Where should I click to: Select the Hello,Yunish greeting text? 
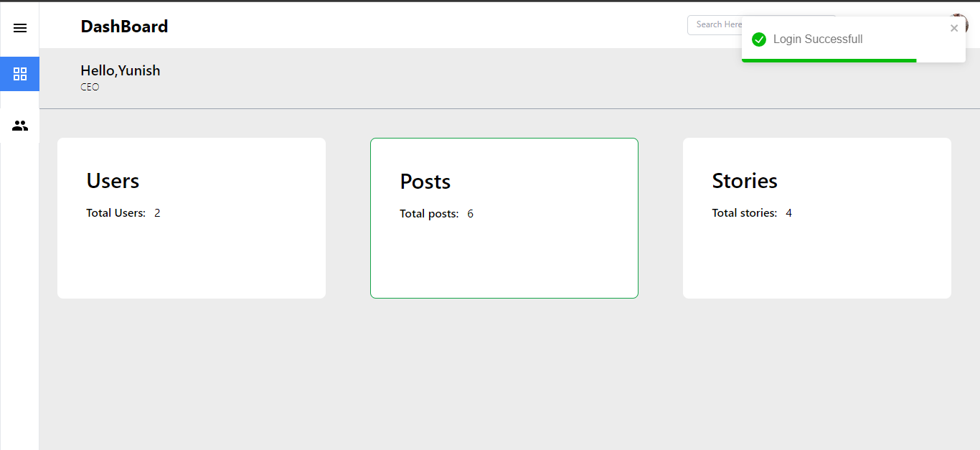pos(120,70)
